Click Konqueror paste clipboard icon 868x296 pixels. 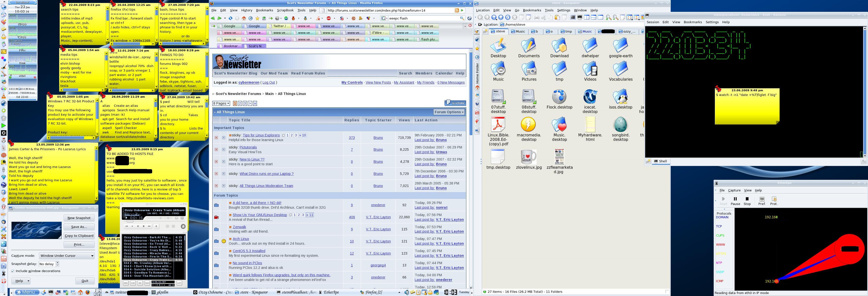557,18
